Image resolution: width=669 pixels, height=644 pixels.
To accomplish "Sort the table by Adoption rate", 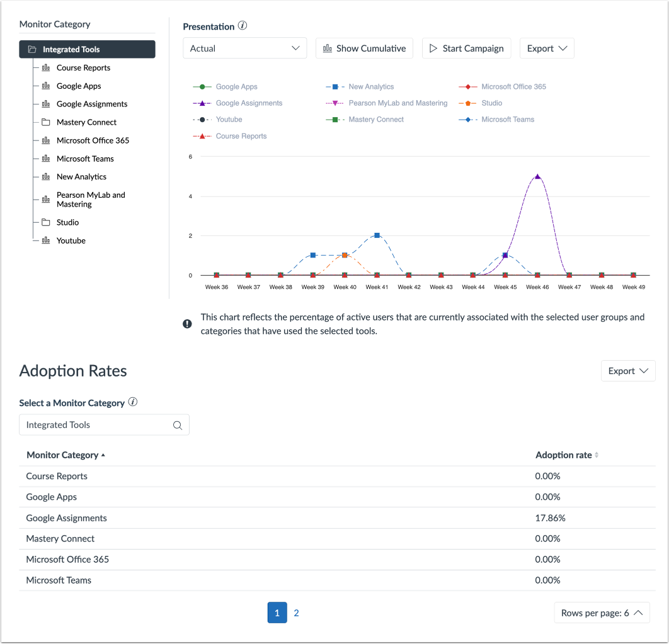I will point(566,455).
